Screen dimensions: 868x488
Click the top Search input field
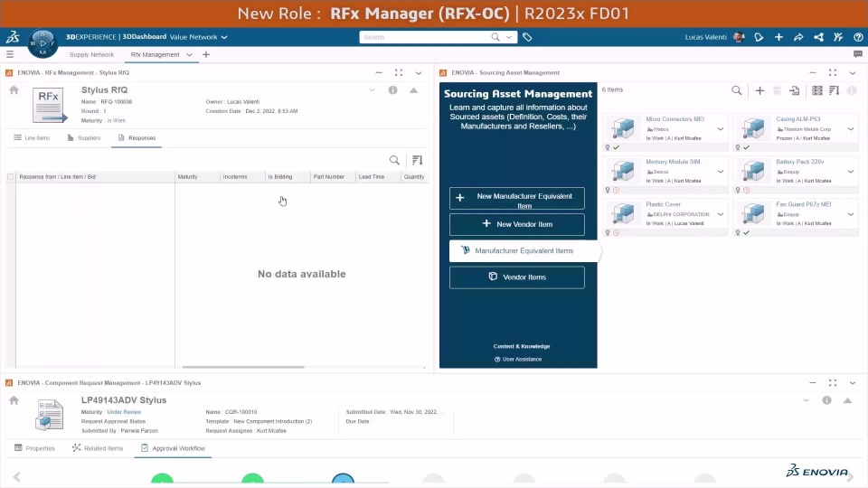click(425, 37)
